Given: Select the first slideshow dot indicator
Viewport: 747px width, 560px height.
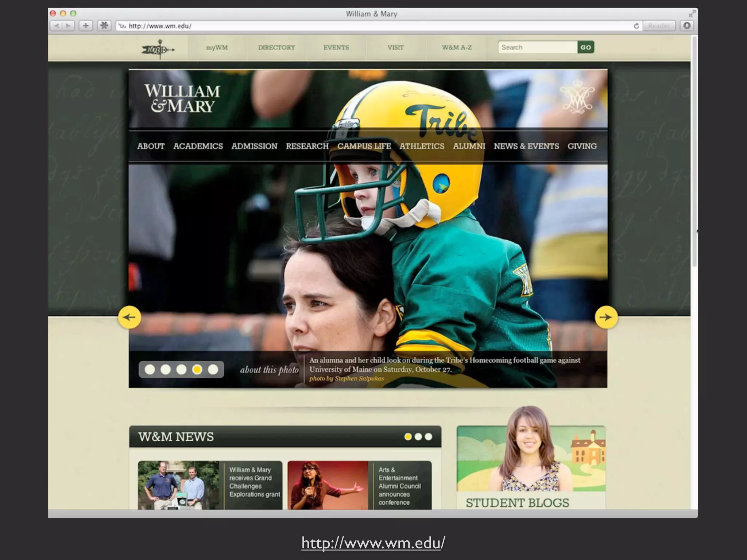Looking at the screenshot, I should 150,370.
